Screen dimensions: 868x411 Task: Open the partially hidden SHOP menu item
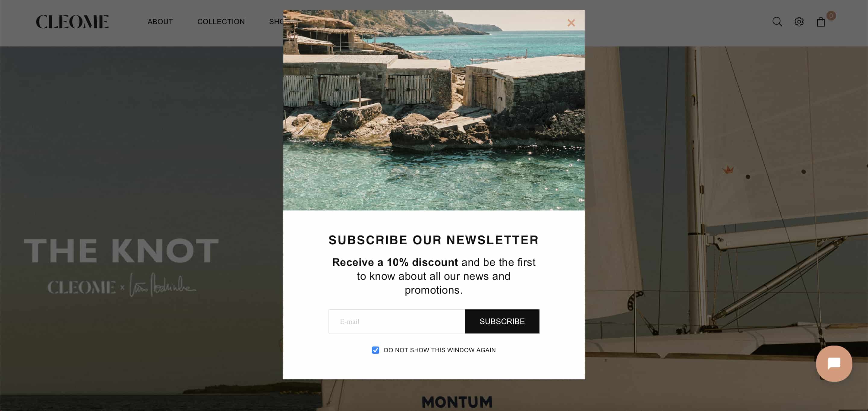point(276,22)
